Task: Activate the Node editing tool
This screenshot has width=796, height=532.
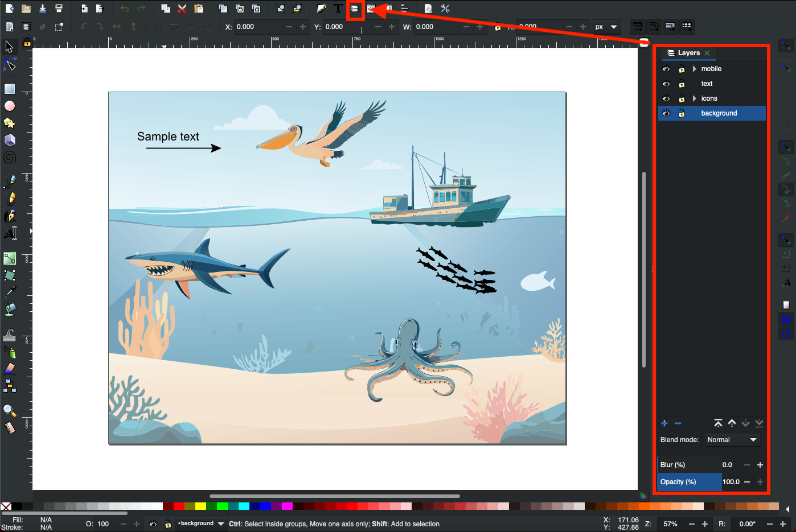Action: 9,64
